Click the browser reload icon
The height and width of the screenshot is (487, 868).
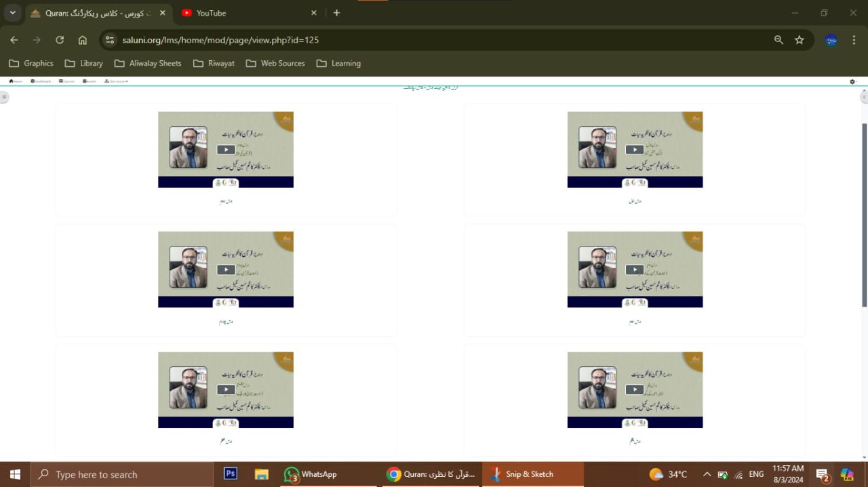tap(59, 40)
